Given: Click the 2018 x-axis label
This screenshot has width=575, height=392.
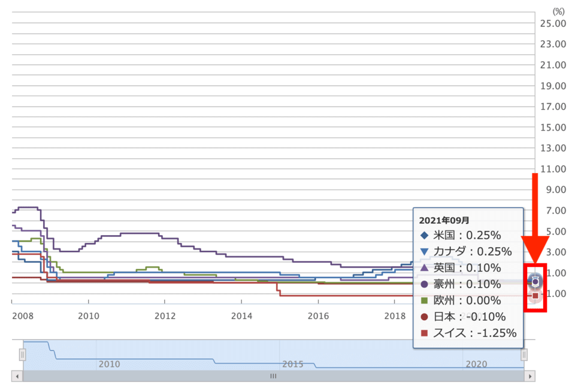Looking at the screenshot, I should pyautogui.click(x=395, y=316).
